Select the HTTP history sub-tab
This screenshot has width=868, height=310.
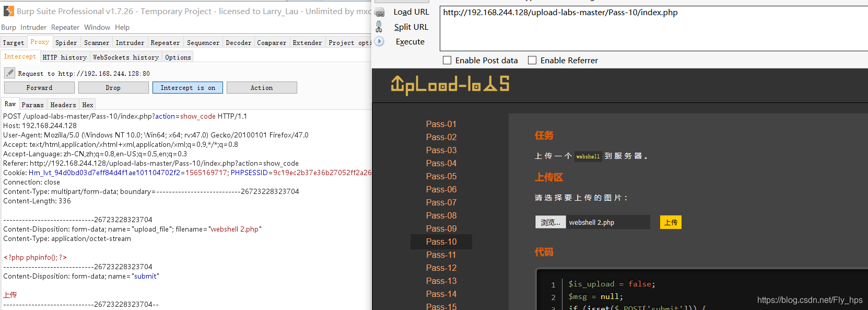click(x=65, y=58)
